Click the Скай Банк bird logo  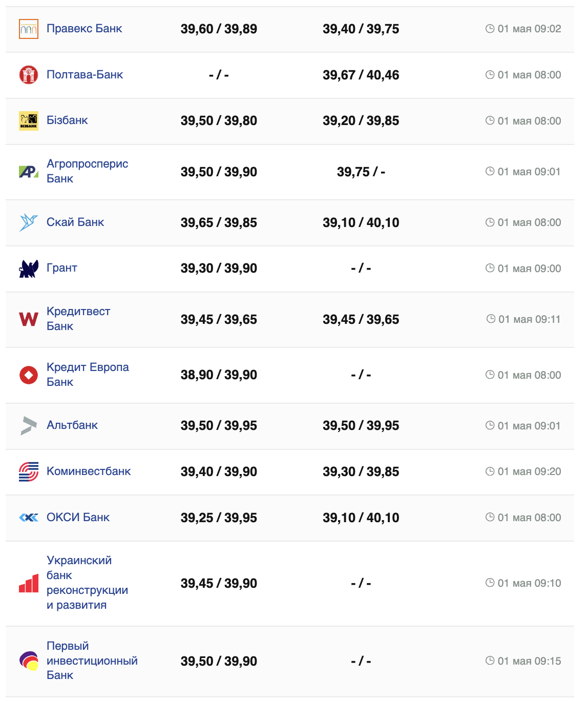point(29,222)
